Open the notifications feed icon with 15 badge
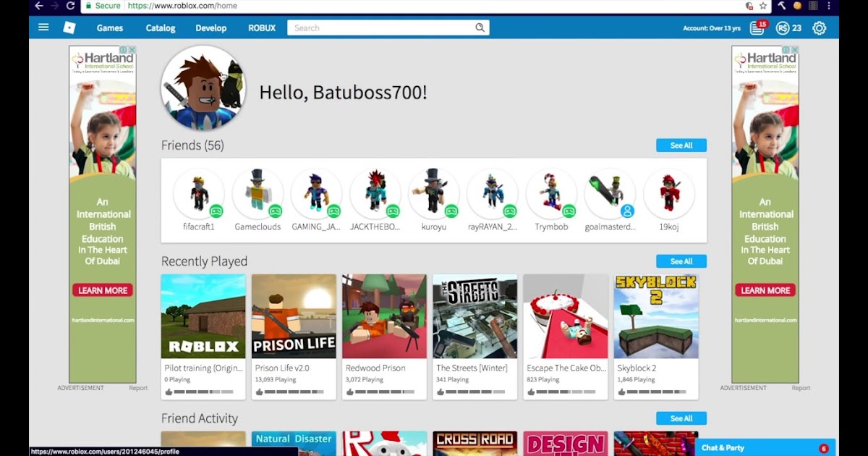Screen dimensions: 868x456 (x=757, y=28)
